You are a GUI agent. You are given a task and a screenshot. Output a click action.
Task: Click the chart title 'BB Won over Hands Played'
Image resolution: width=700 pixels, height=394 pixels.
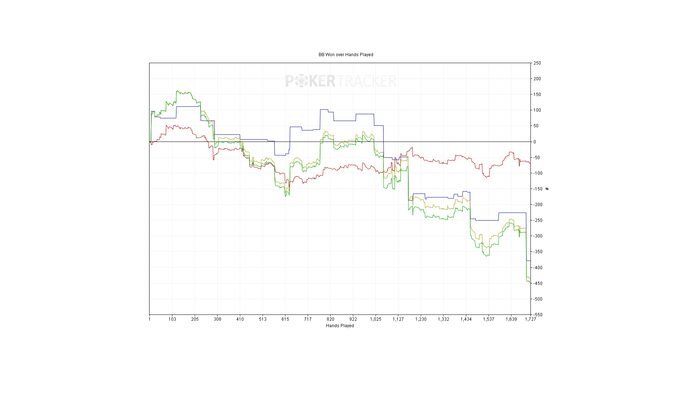click(346, 54)
